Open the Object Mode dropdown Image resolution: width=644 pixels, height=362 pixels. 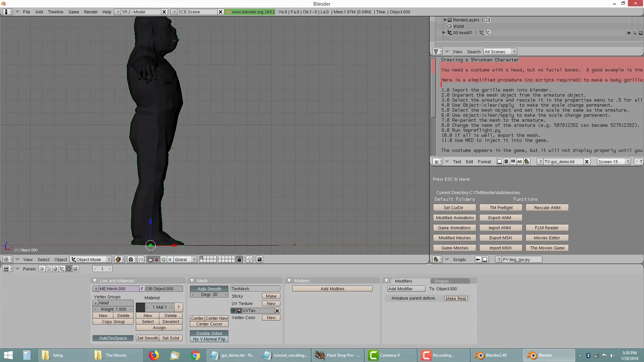click(x=91, y=259)
